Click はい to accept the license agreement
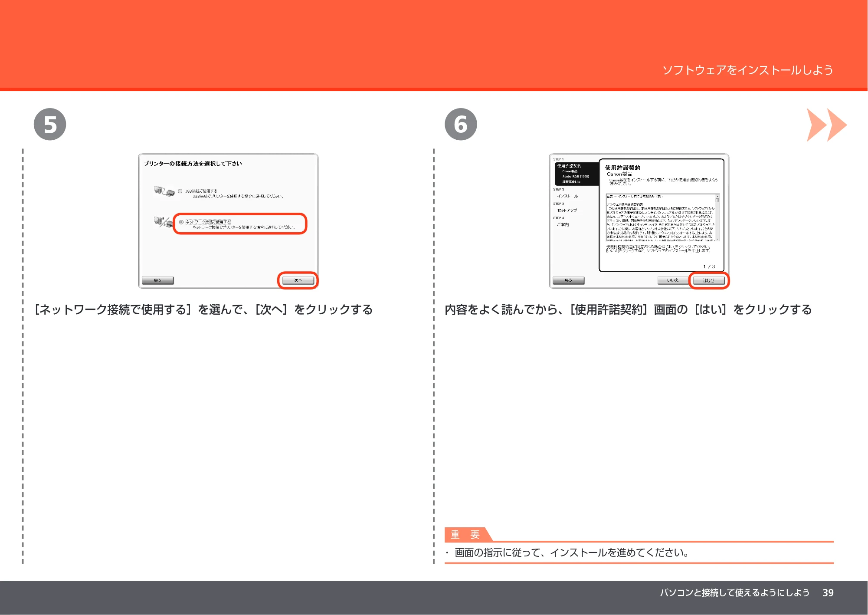 tap(709, 280)
